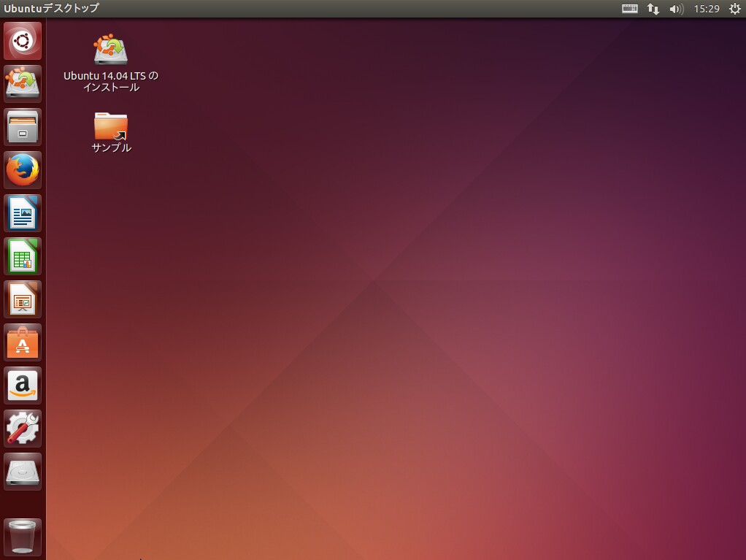Open the Files manager in launcher
746x560 pixels.
23,127
